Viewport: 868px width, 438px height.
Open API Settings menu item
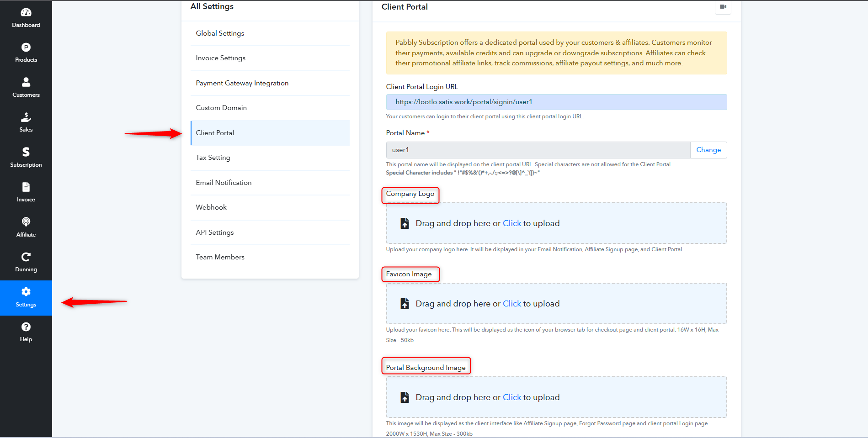[270, 232]
